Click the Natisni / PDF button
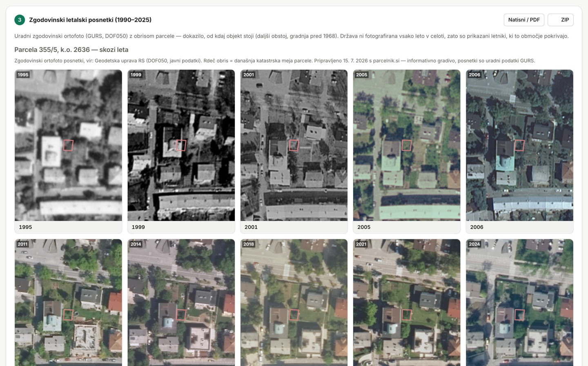Screen dimensions: 588x366 (524, 20)
